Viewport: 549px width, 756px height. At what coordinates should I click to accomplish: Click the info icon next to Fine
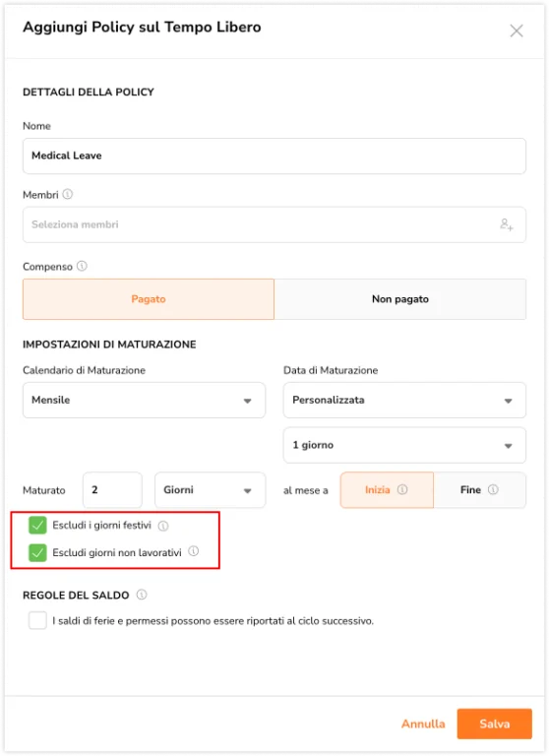pyautogui.click(x=493, y=489)
